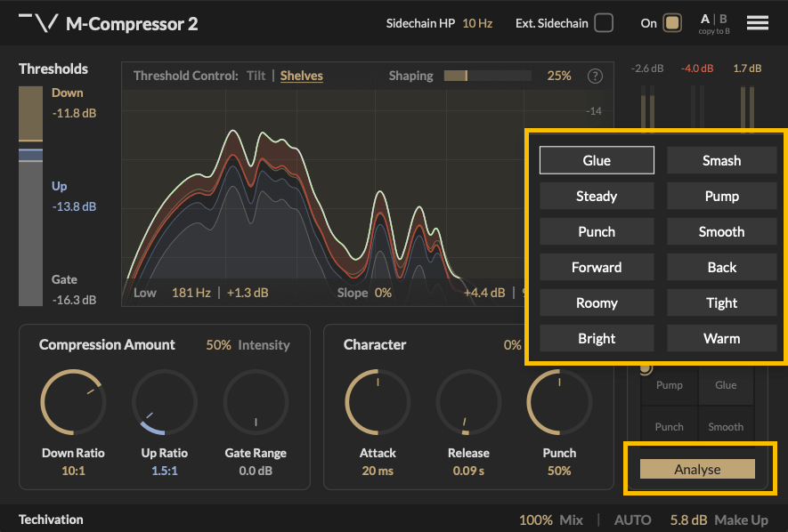The width and height of the screenshot is (788, 532).
Task: Click the Analyse button
Action: [x=697, y=469]
